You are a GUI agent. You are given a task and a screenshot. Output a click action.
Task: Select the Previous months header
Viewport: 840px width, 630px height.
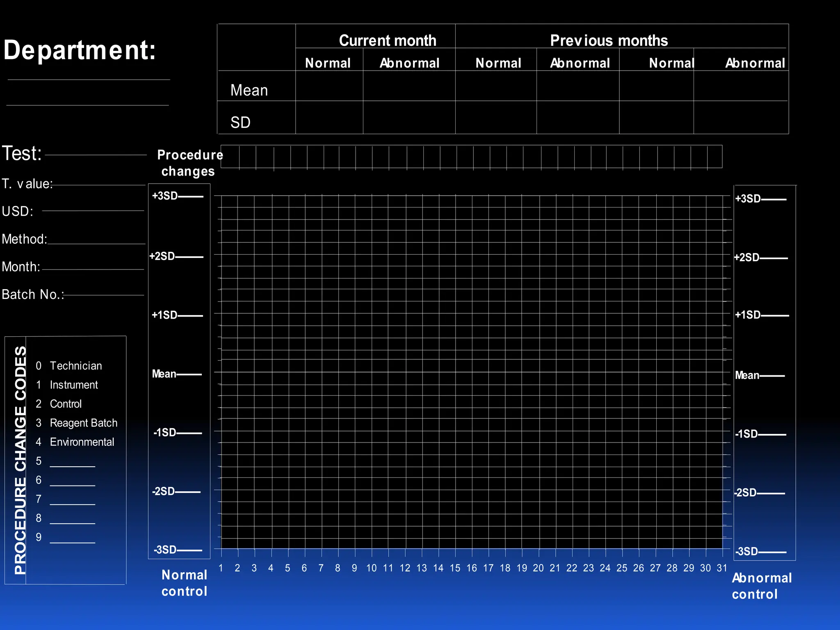(609, 41)
